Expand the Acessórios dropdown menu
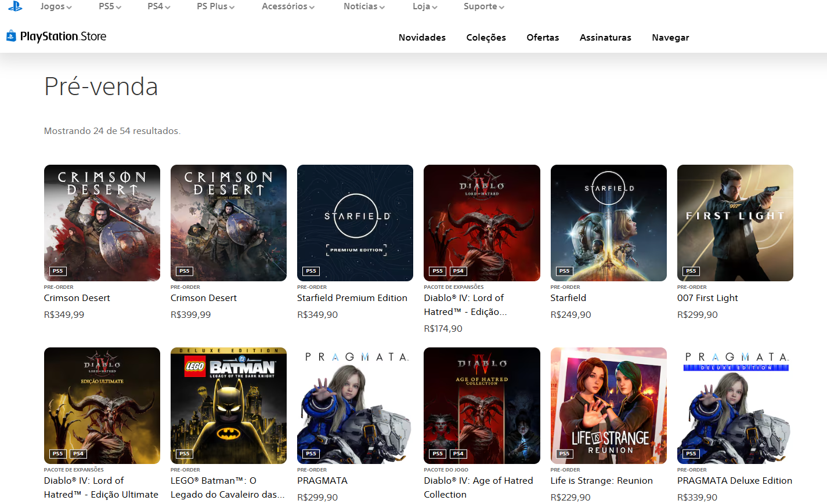The image size is (827, 504). [x=288, y=6]
